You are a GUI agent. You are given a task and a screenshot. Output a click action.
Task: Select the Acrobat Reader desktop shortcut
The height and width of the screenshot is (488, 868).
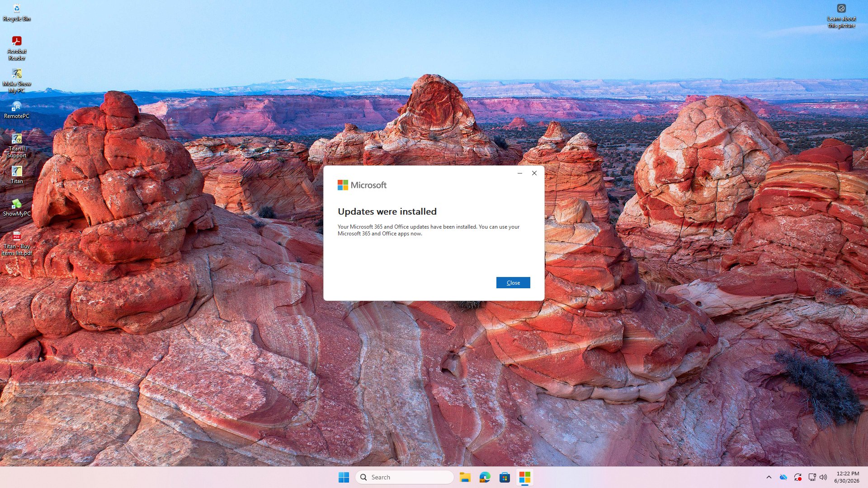click(x=17, y=48)
